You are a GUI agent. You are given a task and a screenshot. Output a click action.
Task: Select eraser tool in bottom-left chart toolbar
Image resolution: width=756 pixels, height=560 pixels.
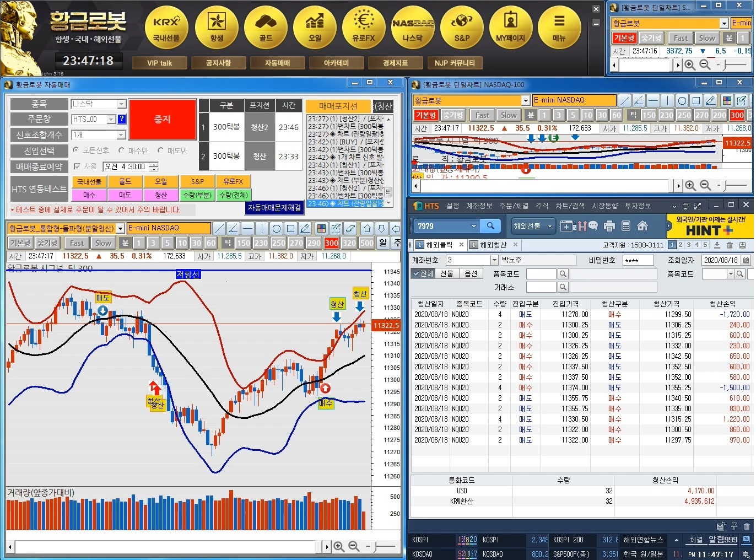(350, 228)
